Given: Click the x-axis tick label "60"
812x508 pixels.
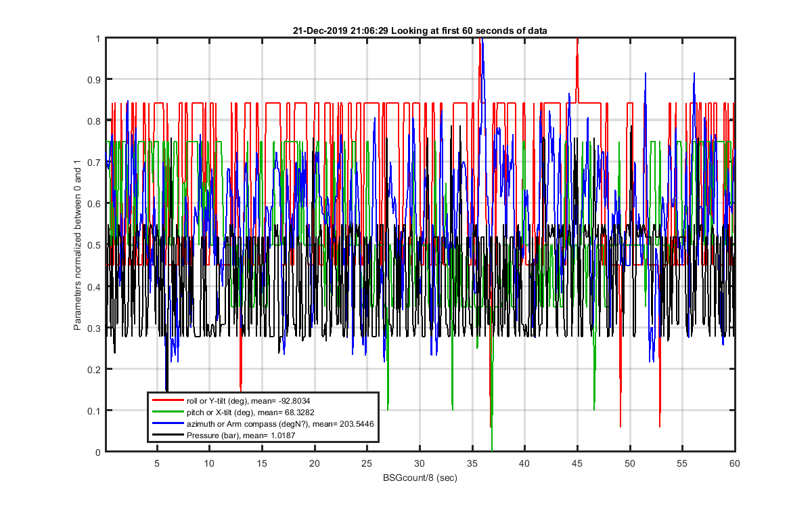Looking at the screenshot, I should point(734,463).
